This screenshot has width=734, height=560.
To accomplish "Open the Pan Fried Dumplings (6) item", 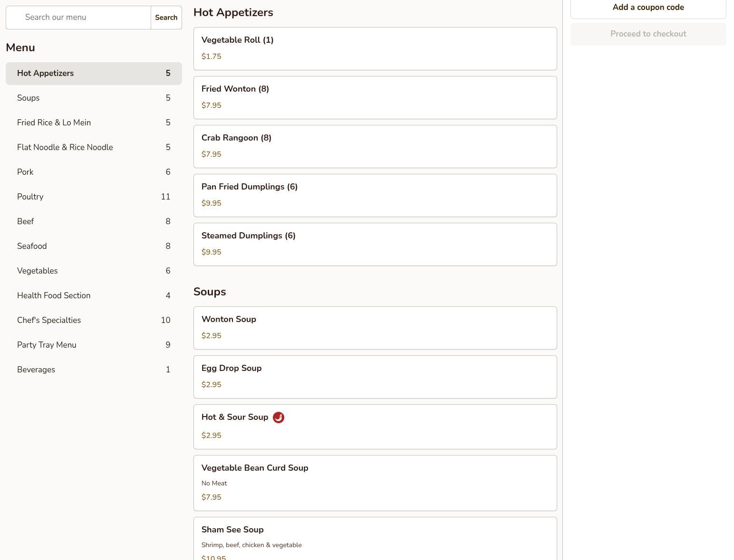I will coord(375,195).
